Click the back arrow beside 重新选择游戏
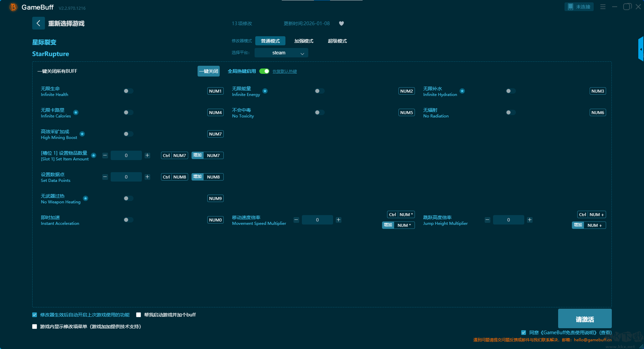Image resolution: width=644 pixels, height=349 pixels. point(38,23)
